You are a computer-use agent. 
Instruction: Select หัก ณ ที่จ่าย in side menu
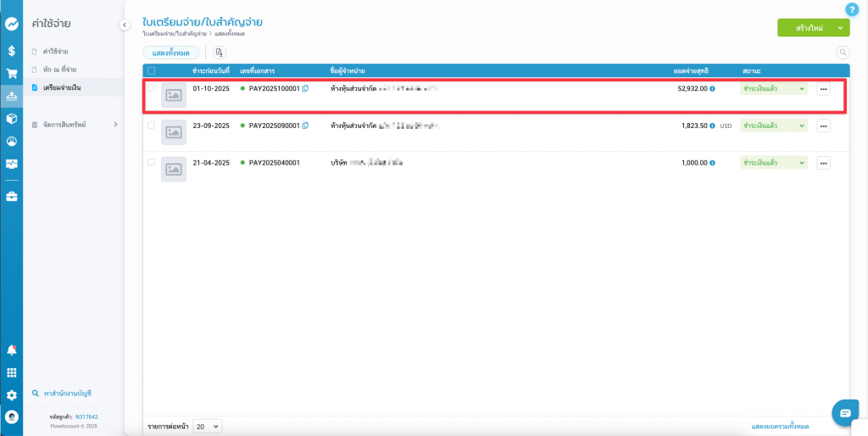coord(59,70)
